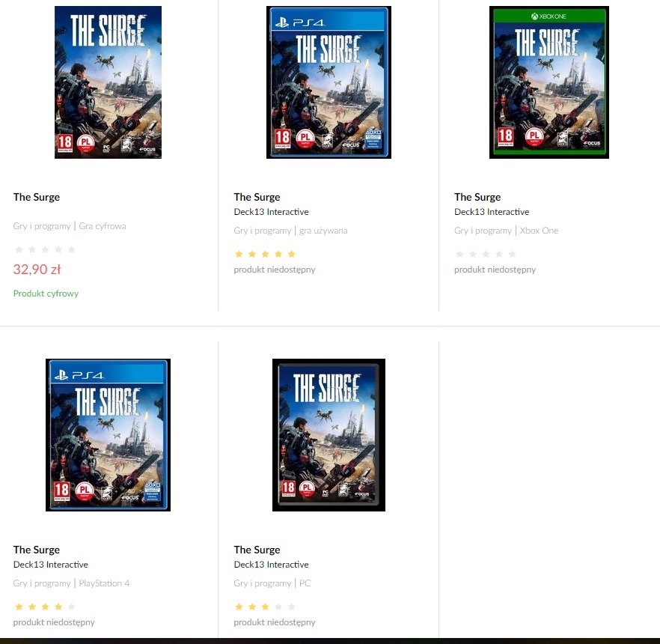Click the Produkt cyfrowy green label
This screenshot has height=644, width=660.
click(46, 294)
